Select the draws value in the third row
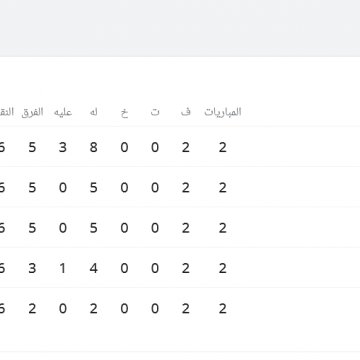 155,228
